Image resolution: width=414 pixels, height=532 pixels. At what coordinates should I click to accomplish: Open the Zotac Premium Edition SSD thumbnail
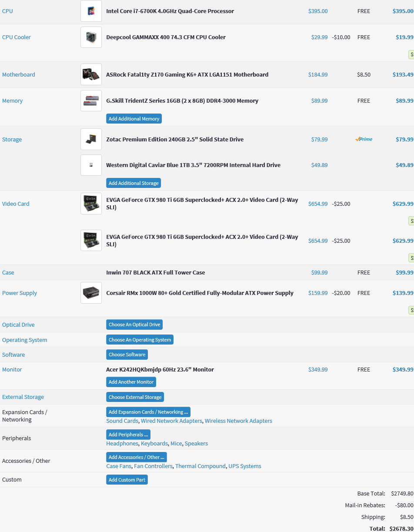click(91, 139)
